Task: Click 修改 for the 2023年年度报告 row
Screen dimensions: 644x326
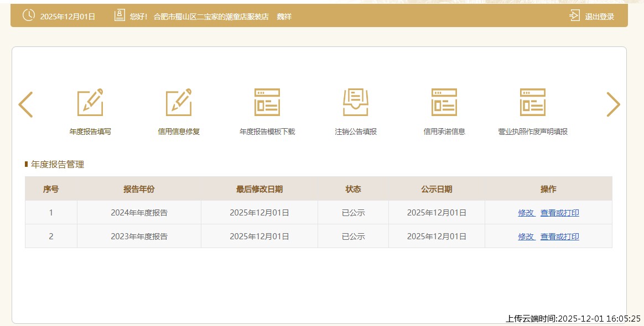Action: tap(526, 236)
